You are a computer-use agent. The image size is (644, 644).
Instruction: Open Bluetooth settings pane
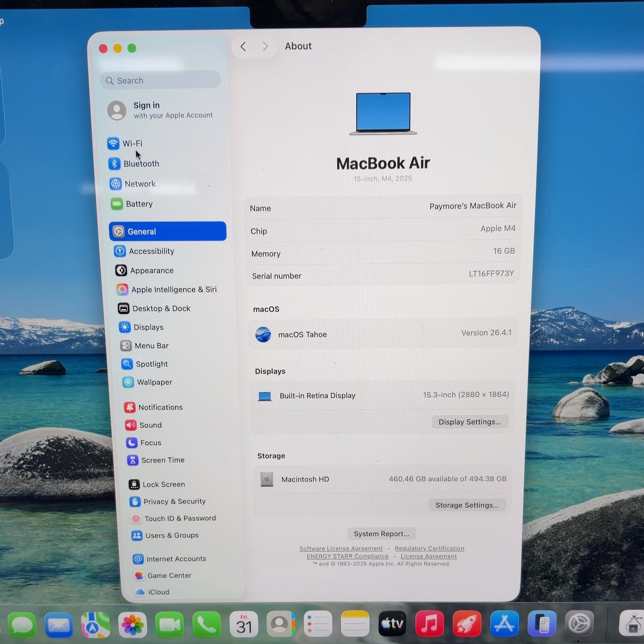[134, 164]
